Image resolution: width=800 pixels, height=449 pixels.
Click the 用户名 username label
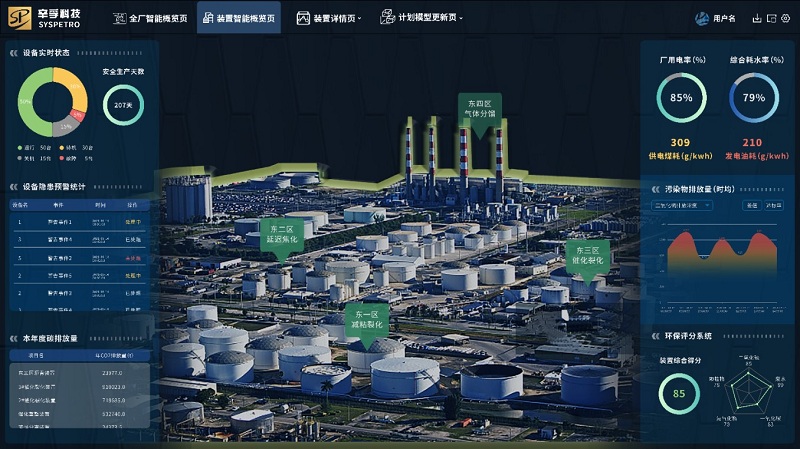724,18
